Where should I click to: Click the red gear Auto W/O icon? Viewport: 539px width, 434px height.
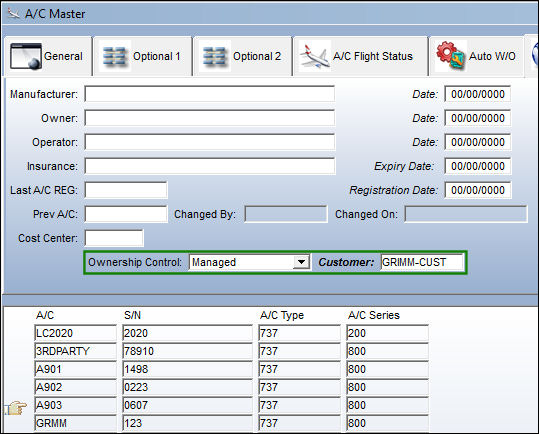450,55
